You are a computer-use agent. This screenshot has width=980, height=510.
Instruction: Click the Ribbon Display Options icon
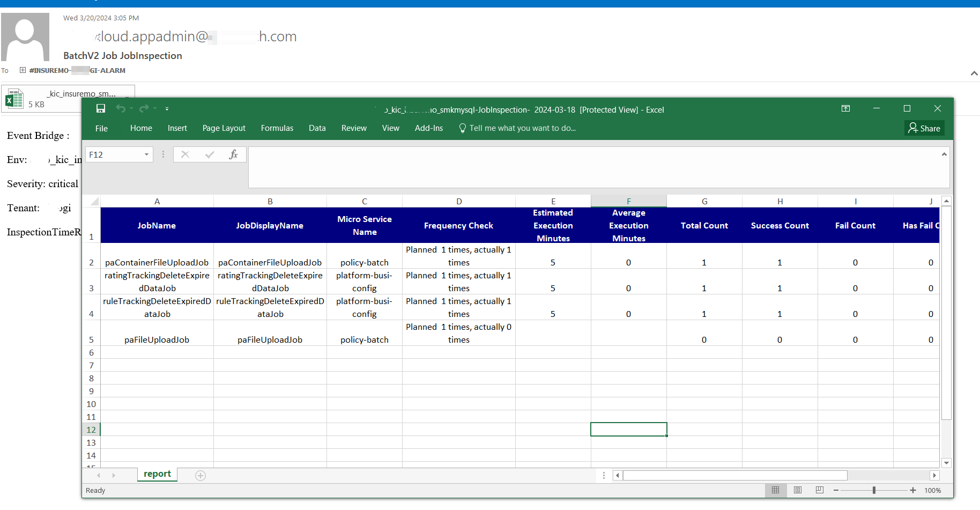point(845,109)
